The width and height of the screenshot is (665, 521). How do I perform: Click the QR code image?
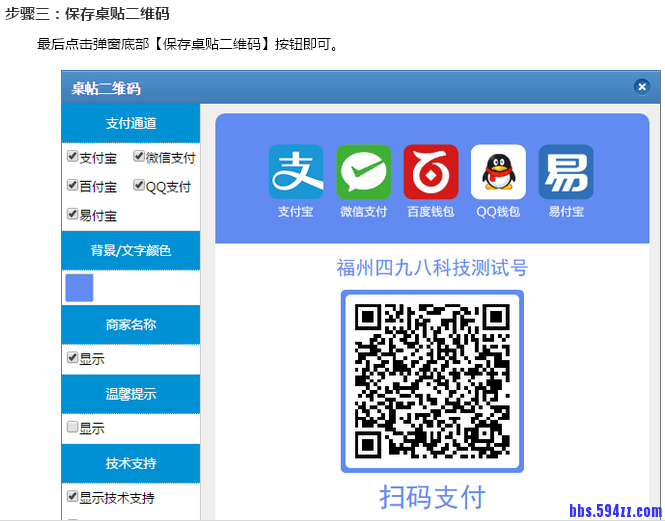point(432,381)
